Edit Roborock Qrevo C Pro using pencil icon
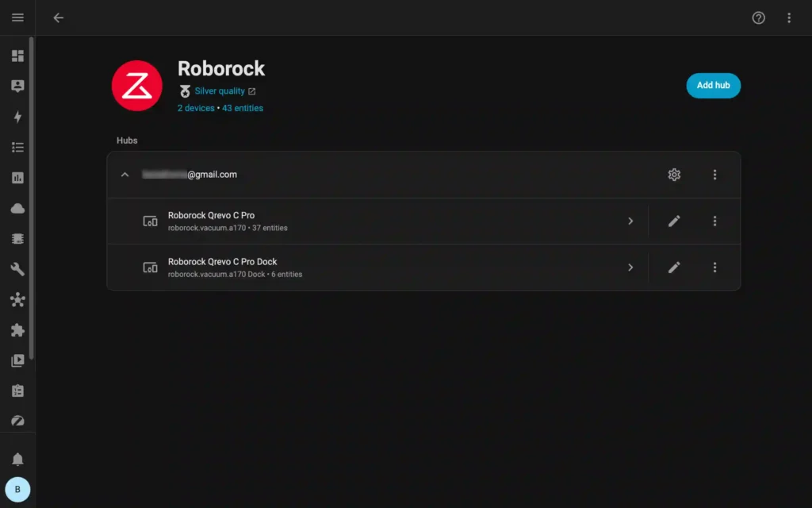 click(x=674, y=221)
